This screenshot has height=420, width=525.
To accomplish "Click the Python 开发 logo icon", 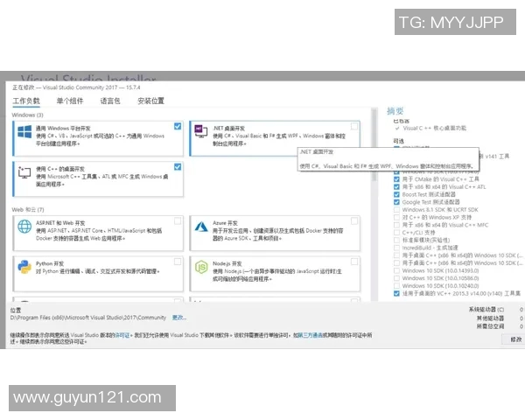I will point(24,267).
